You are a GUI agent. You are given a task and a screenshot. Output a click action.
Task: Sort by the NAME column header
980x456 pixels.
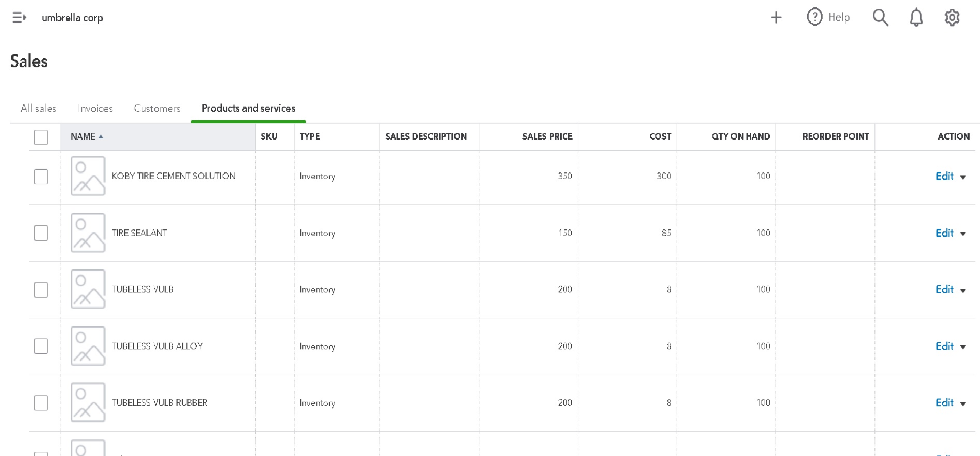pyautogui.click(x=83, y=137)
